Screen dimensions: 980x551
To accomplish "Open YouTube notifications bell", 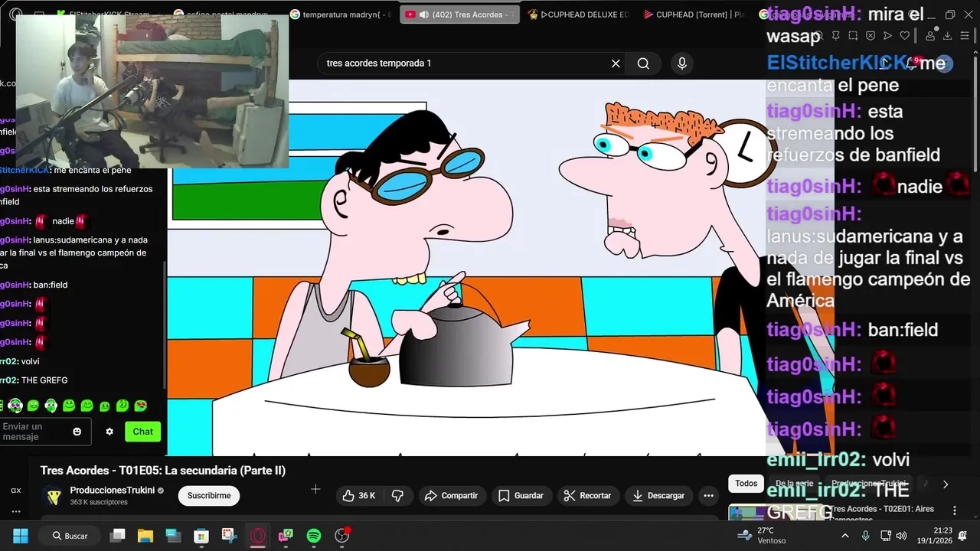I will (x=911, y=64).
